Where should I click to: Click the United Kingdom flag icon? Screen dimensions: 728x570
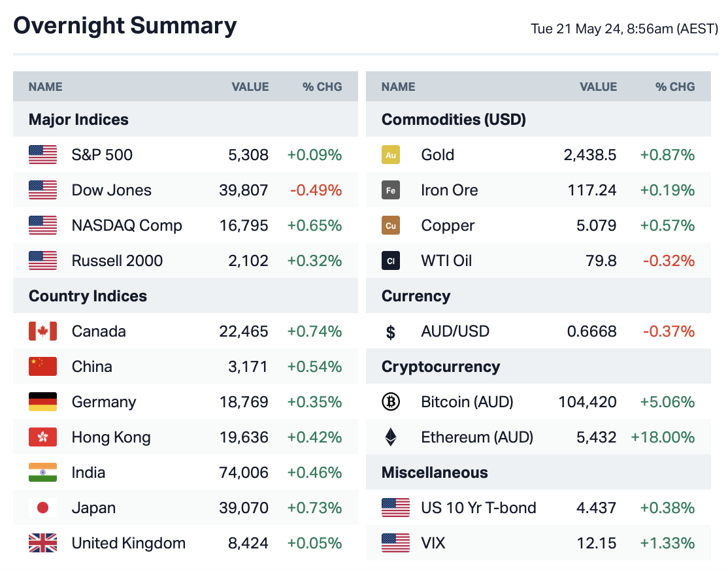[x=42, y=543]
